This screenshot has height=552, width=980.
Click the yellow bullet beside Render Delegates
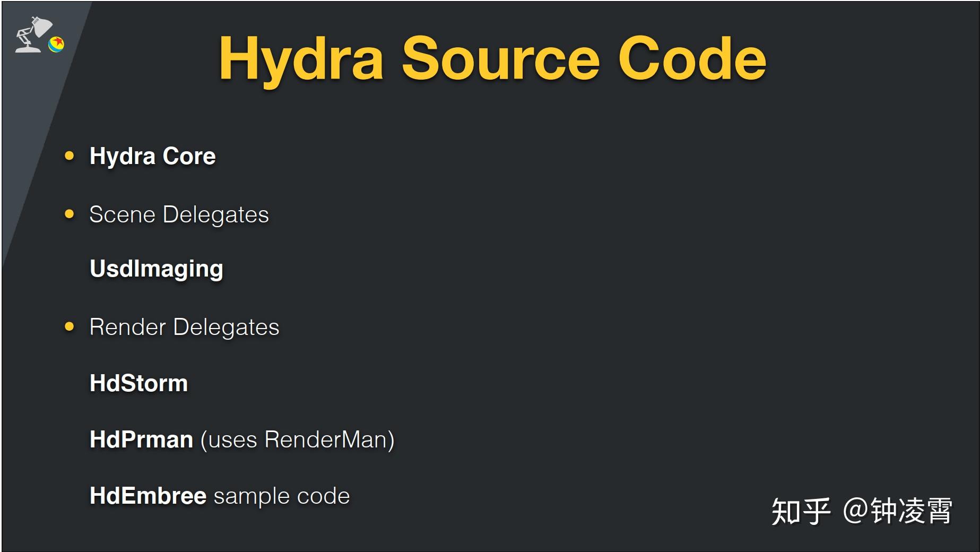click(69, 327)
